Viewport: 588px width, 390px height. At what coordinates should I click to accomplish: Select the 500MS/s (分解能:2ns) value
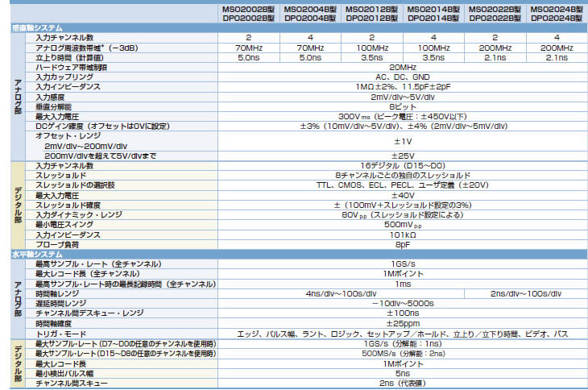point(403,354)
